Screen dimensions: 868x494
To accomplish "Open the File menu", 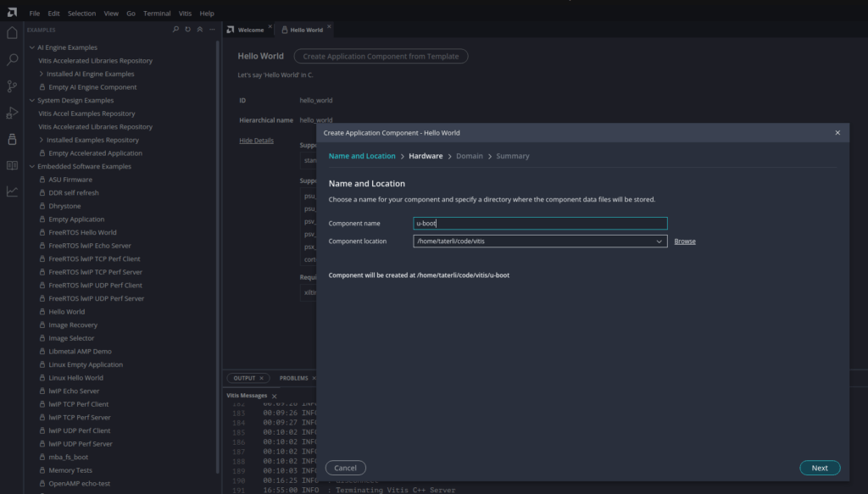I will [34, 14].
